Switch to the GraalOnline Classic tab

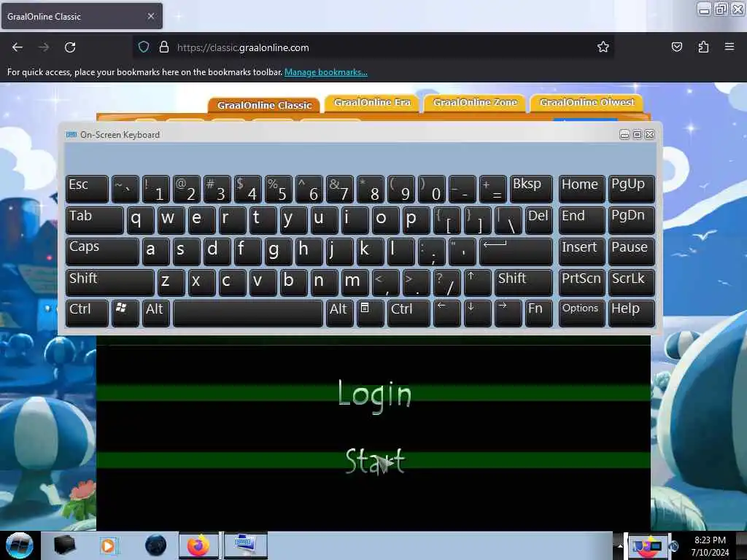click(264, 105)
